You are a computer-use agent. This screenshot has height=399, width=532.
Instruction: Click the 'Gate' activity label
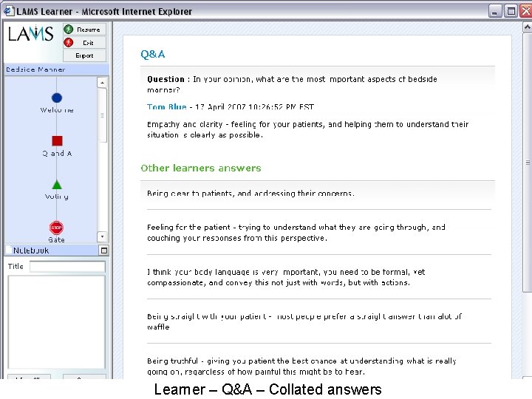point(56,239)
